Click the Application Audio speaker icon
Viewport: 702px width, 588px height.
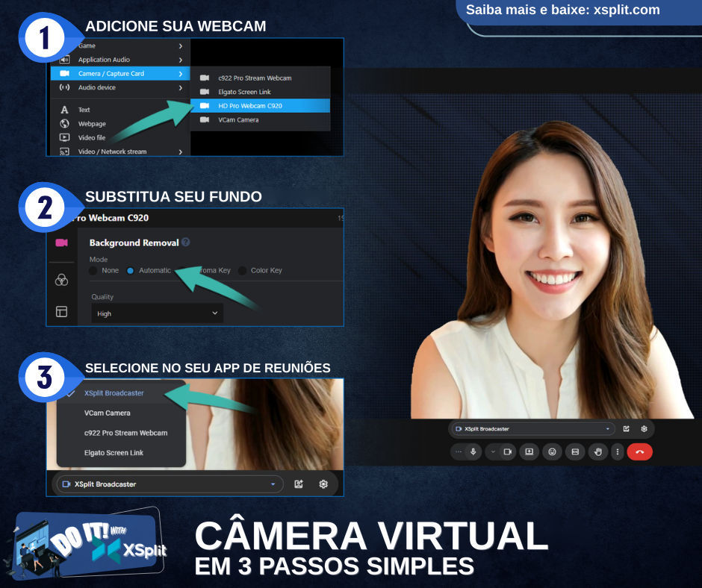tap(65, 60)
